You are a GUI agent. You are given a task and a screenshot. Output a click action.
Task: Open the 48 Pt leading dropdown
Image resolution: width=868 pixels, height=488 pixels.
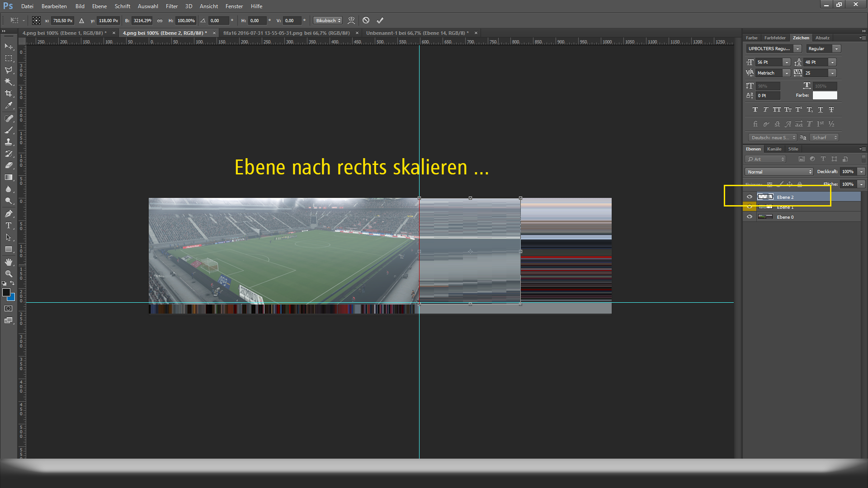(x=833, y=62)
